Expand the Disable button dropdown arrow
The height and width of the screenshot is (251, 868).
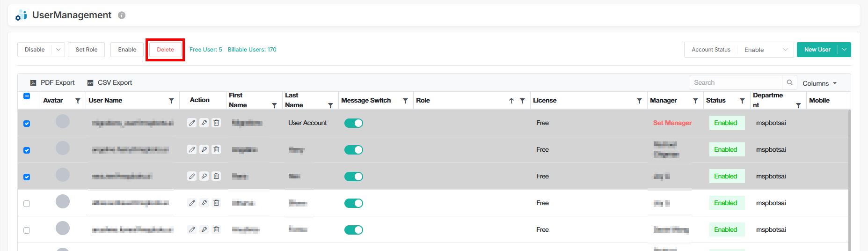coord(58,50)
